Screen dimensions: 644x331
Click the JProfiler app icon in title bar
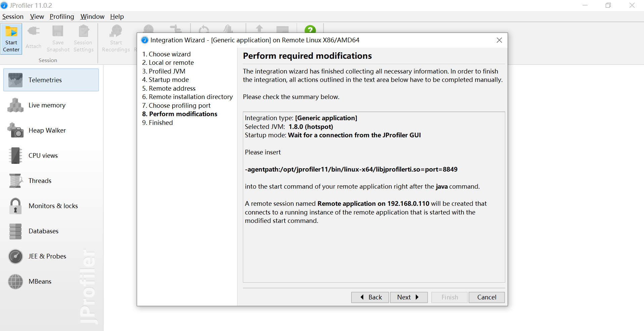click(x=4, y=5)
